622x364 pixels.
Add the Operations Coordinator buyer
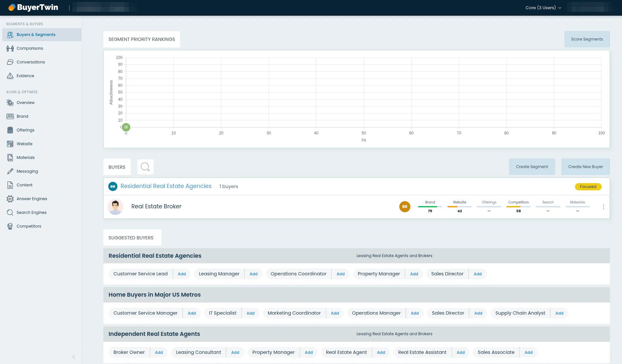(x=340, y=274)
